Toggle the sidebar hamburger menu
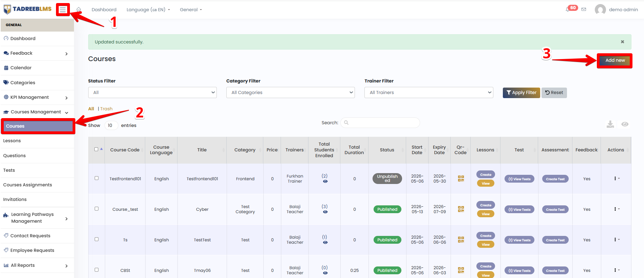 pyautogui.click(x=63, y=10)
